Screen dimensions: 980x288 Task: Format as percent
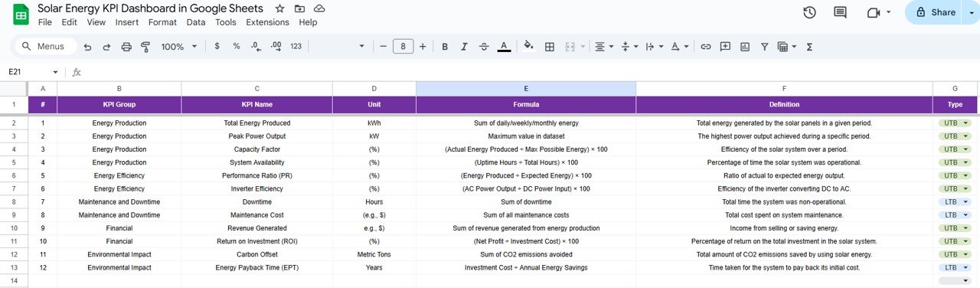pos(237,47)
